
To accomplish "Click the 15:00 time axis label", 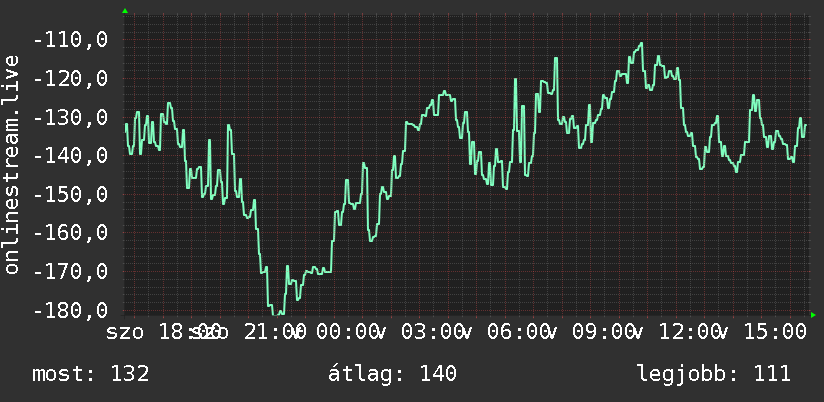I will (x=775, y=332).
